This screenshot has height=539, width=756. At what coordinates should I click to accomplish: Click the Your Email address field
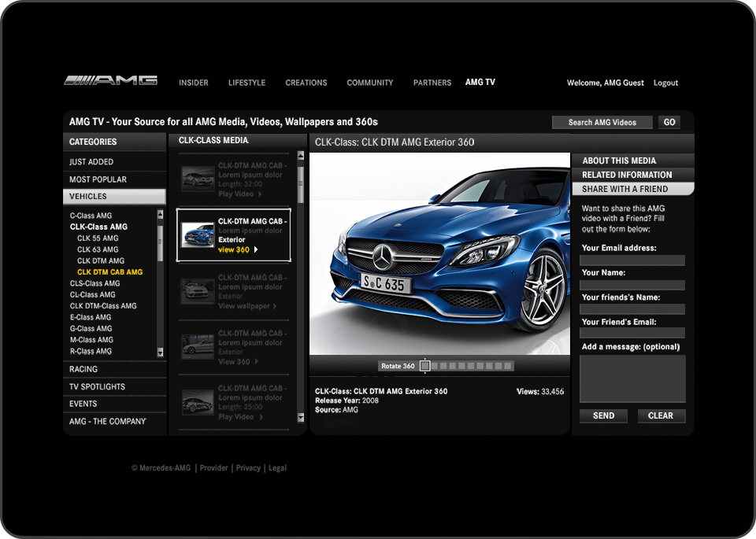coord(632,260)
